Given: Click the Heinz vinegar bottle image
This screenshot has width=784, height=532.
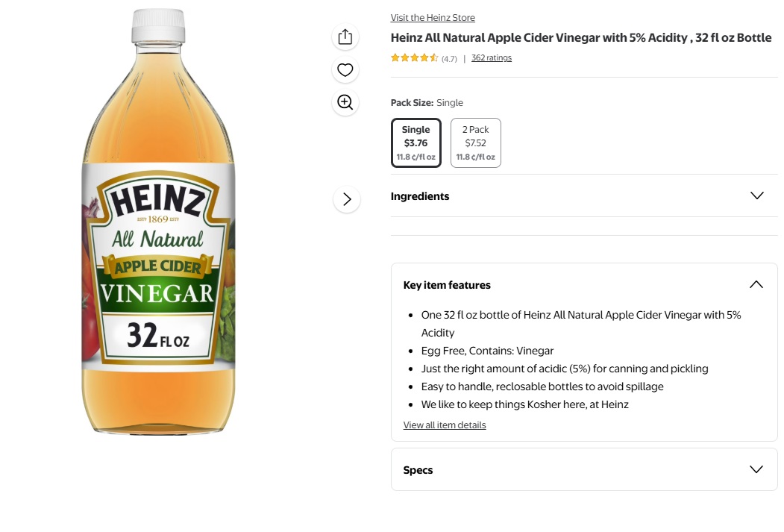Looking at the screenshot, I should coord(158,224).
